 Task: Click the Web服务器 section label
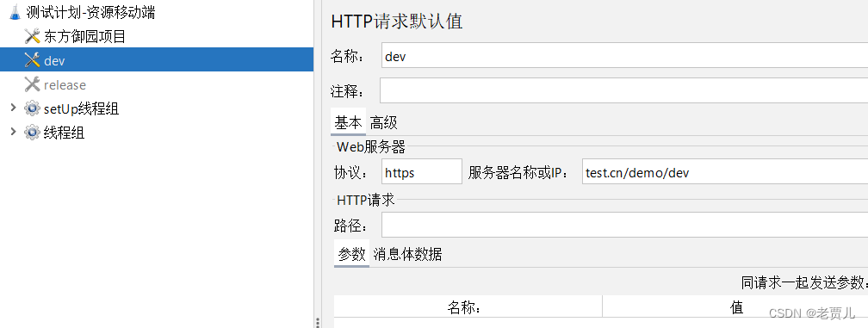pyautogui.click(x=371, y=147)
